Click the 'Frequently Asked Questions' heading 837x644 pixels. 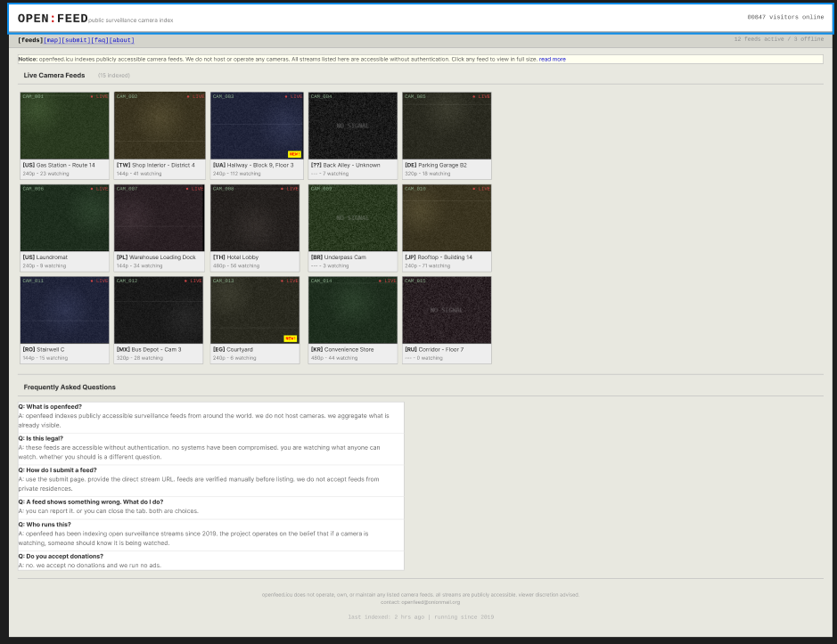tap(70, 387)
